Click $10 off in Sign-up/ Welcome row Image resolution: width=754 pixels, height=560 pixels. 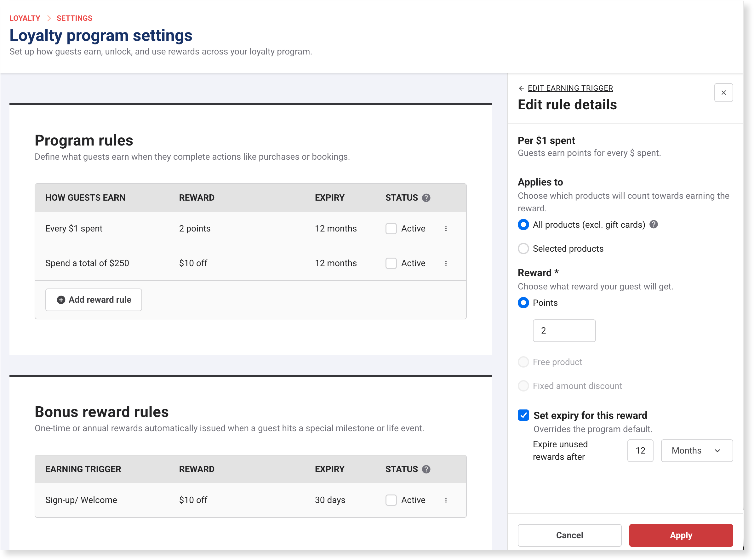pyautogui.click(x=193, y=500)
